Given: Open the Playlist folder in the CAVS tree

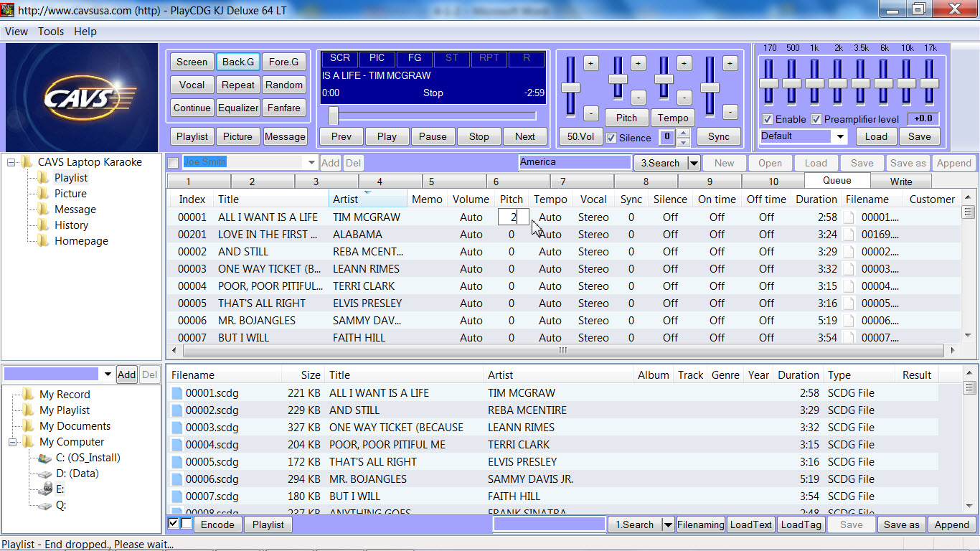Looking at the screenshot, I should tap(71, 178).
